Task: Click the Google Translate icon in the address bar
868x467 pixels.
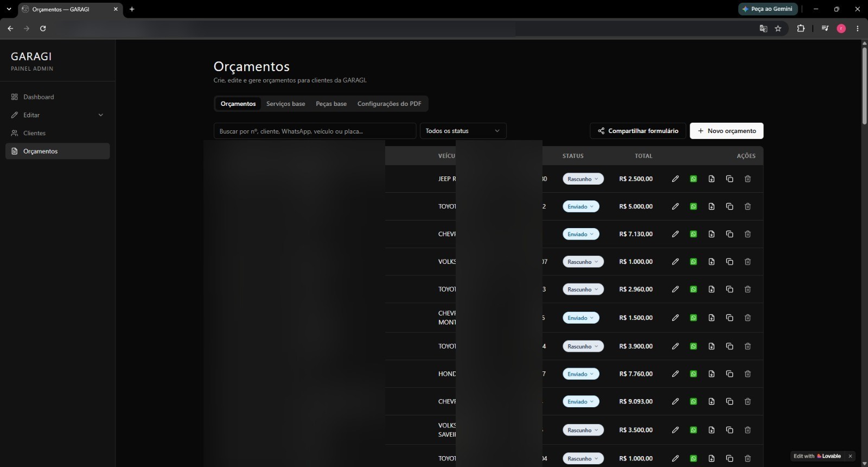Action: 763,28
